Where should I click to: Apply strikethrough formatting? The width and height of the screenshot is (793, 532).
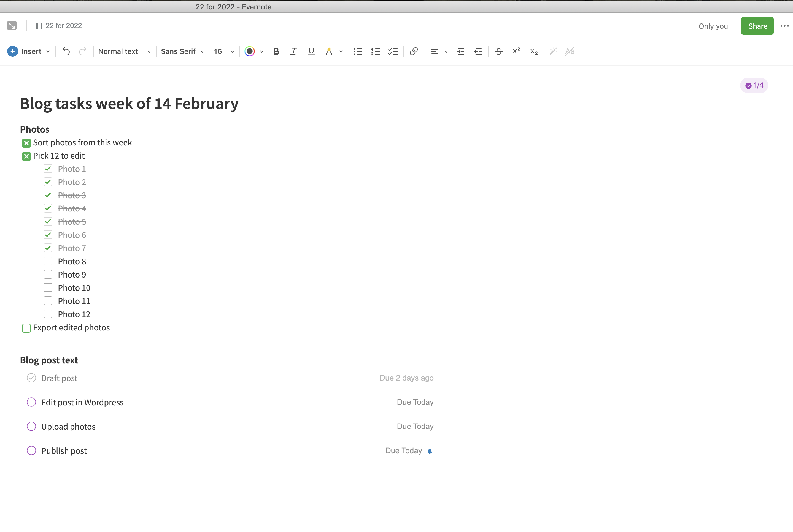tap(498, 51)
